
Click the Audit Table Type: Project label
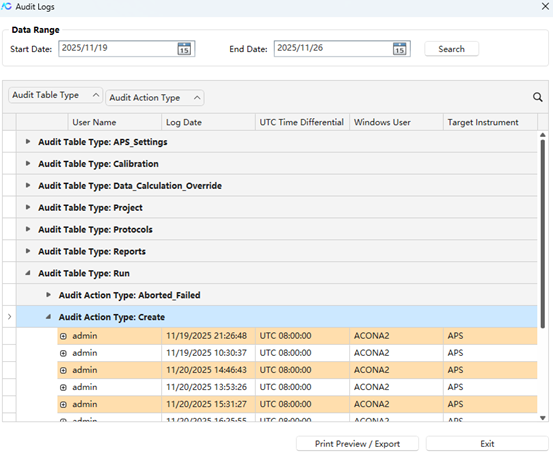point(90,208)
